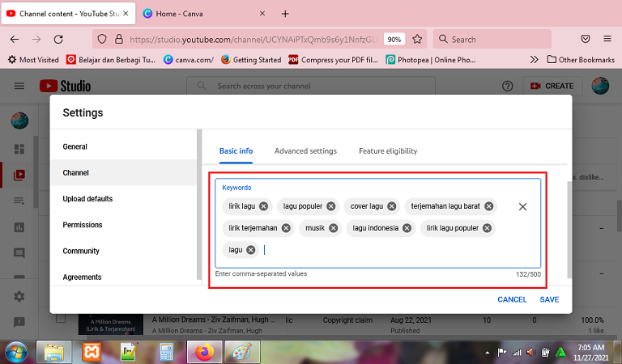This screenshot has height=364, width=622.
Task: Remove the 'musik' keyword chip
Action: click(x=333, y=228)
